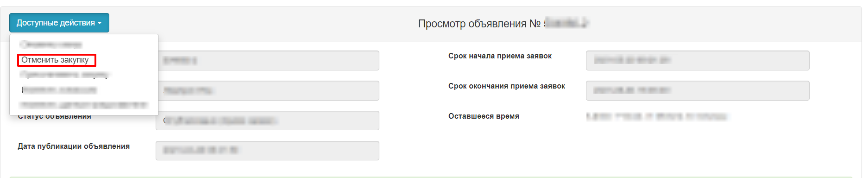Click the Просмотр объявления № heading
The image size is (868, 178).
click(x=479, y=24)
